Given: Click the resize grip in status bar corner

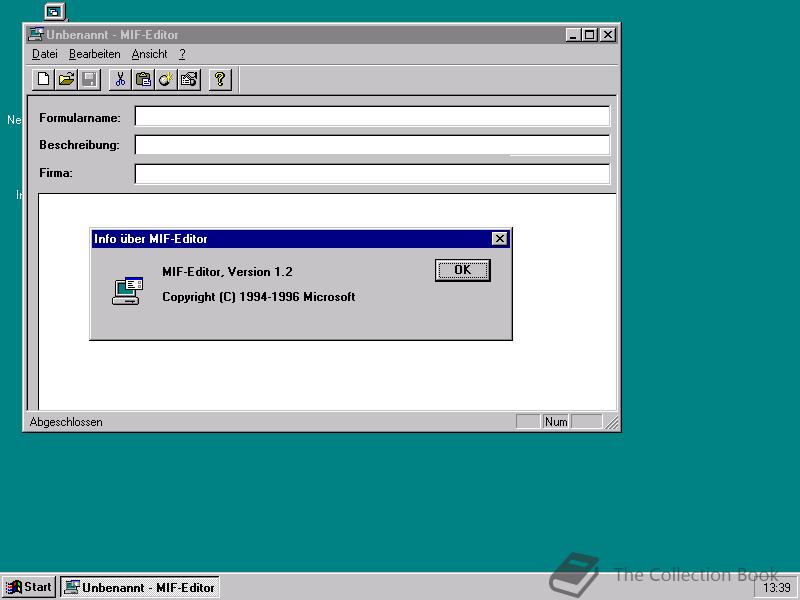Looking at the screenshot, I should pyautogui.click(x=611, y=422).
